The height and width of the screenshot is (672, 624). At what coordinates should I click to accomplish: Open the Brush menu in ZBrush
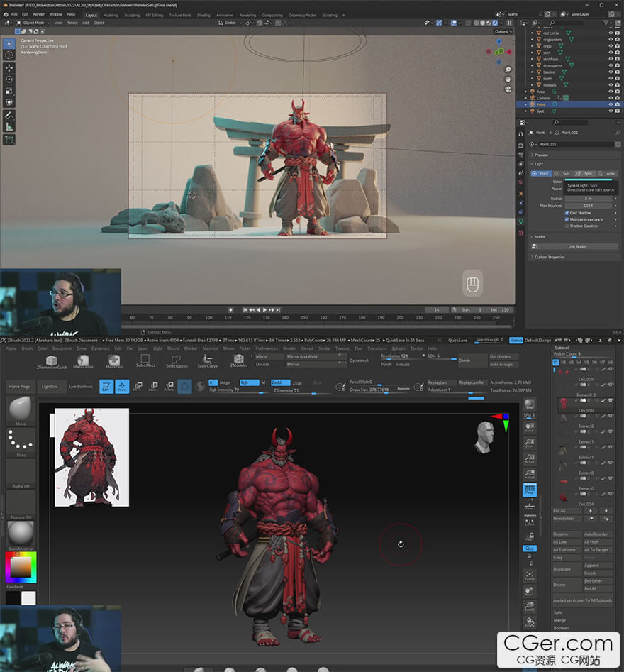tap(27, 348)
